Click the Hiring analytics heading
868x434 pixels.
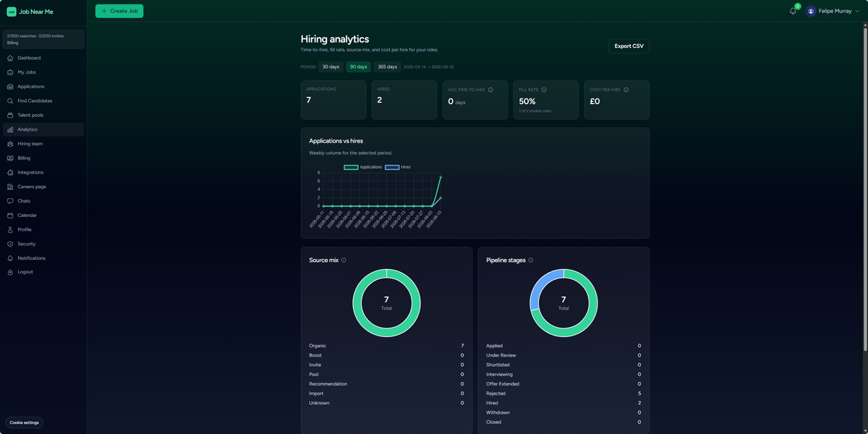point(335,39)
